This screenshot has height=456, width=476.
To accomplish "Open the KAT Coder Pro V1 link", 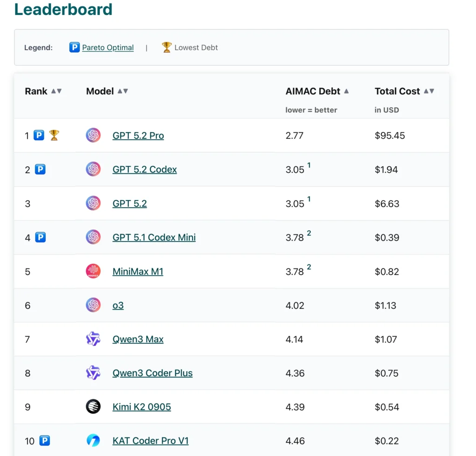I will pos(150,441).
